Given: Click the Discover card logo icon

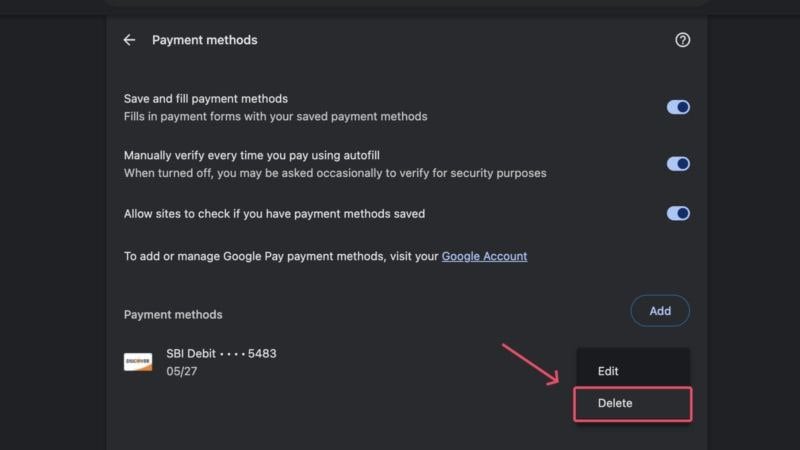Looking at the screenshot, I should point(138,362).
